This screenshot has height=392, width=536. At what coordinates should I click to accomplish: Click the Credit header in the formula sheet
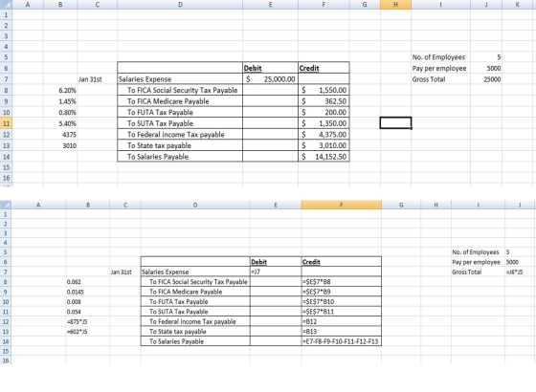point(311,262)
